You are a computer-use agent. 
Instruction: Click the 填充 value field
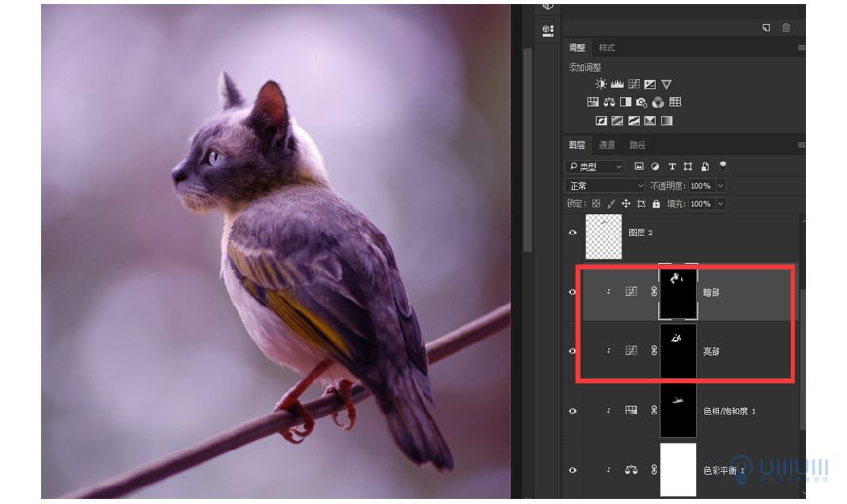[702, 204]
